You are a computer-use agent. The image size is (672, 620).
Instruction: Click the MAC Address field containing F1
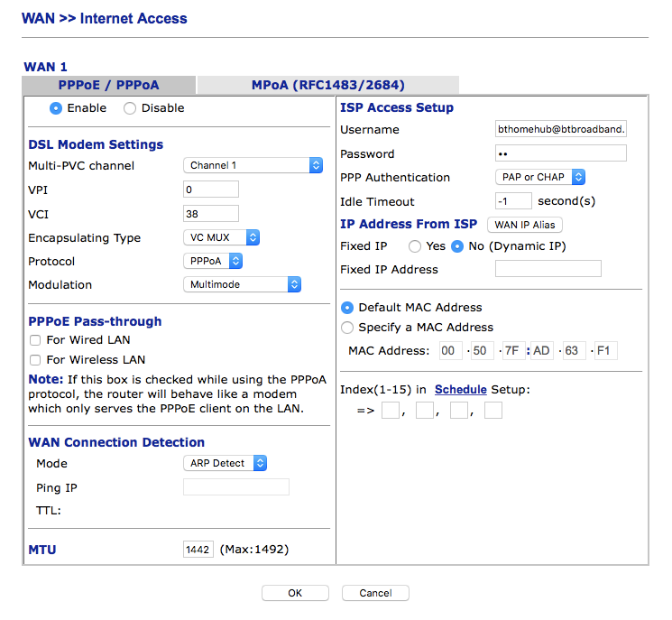click(606, 351)
